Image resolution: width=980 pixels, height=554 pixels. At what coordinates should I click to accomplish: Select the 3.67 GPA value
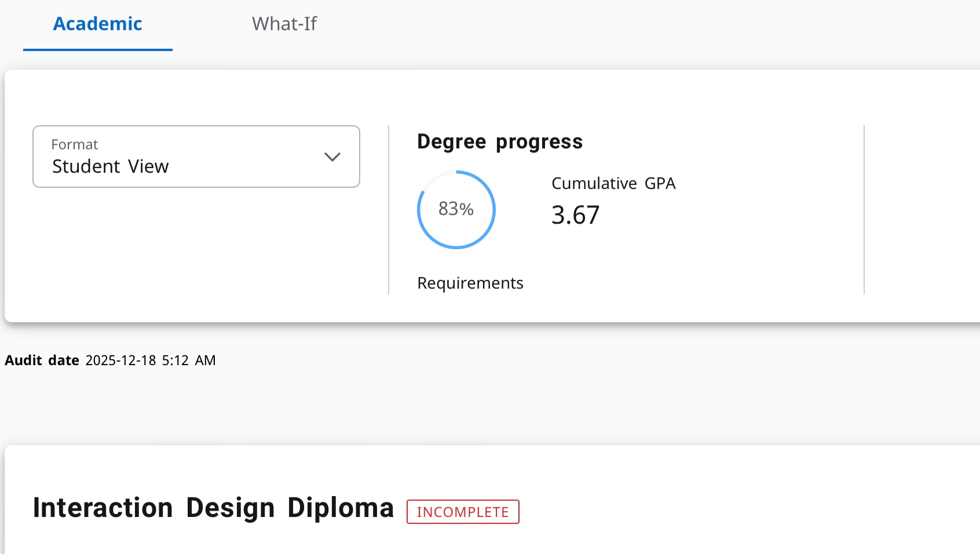click(575, 215)
